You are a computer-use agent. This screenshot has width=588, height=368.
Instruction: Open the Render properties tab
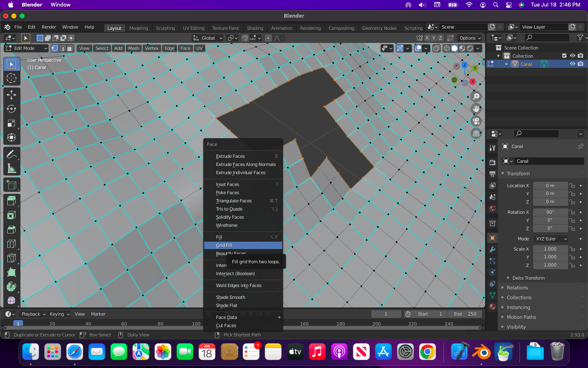point(492,162)
